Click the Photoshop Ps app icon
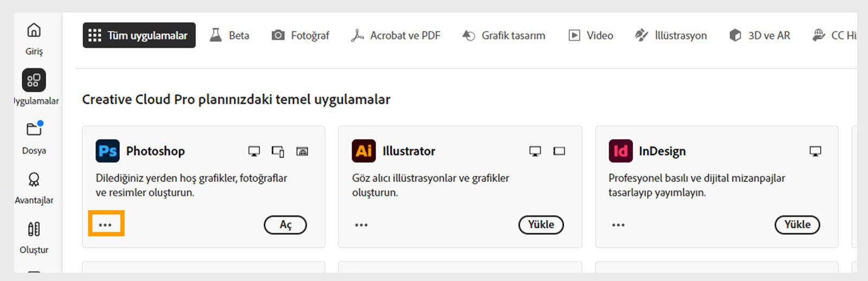Image resolution: width=868 pixels, height=281 pixels. (x=107, y=151)
